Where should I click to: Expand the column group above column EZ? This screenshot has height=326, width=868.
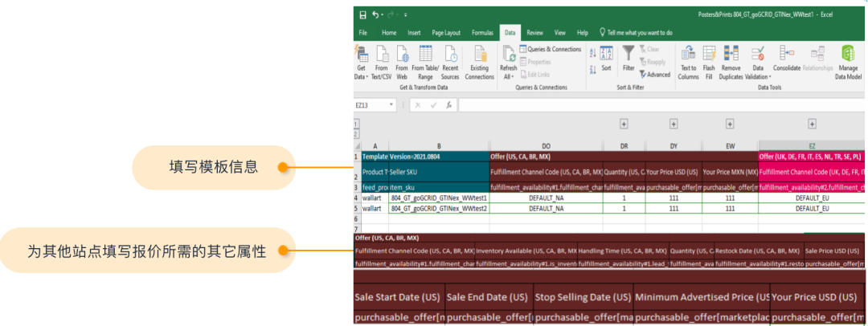pyautogui.click(x=812, y=124)
